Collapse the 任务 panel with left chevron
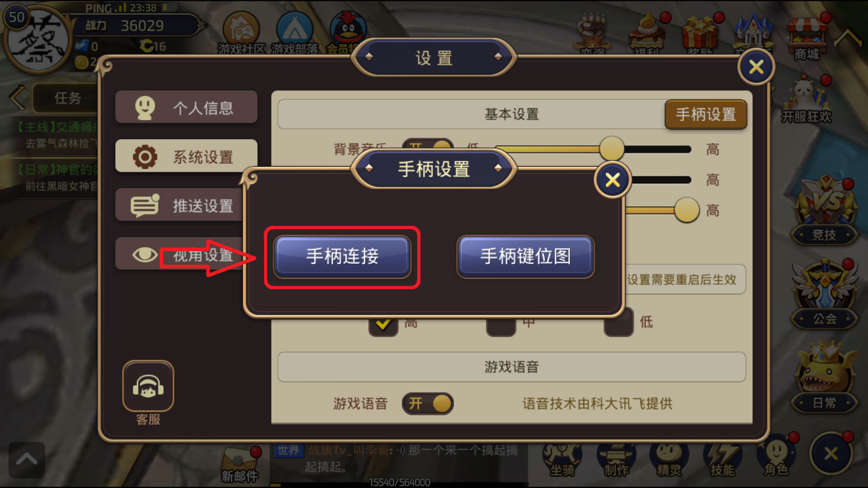 [18, 98]
